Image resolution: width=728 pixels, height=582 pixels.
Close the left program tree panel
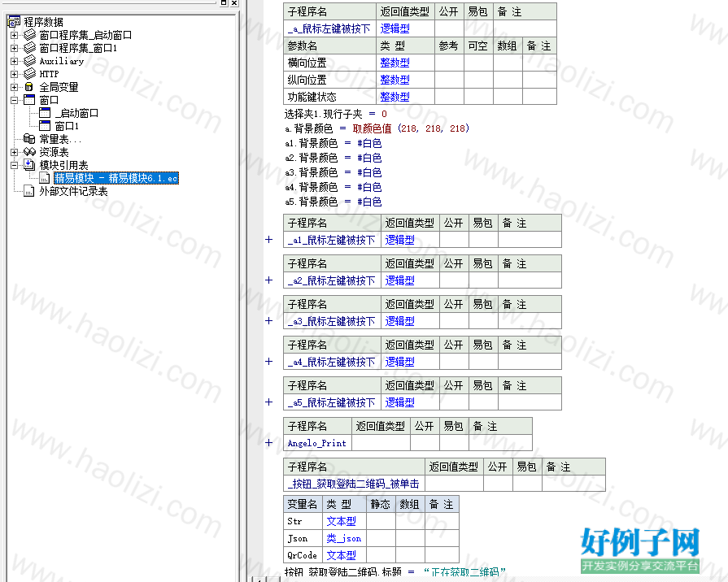pos(234,2)
